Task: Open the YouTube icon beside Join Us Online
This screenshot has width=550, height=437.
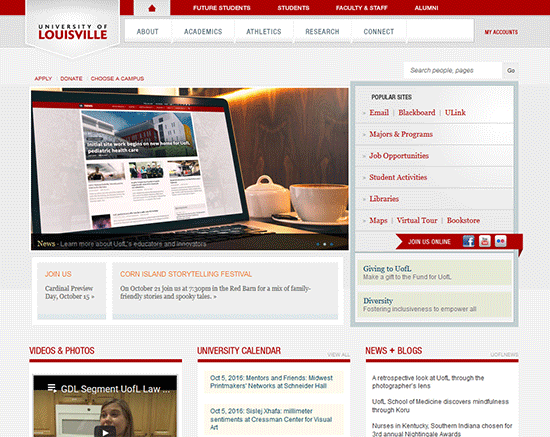Action: 485,241
